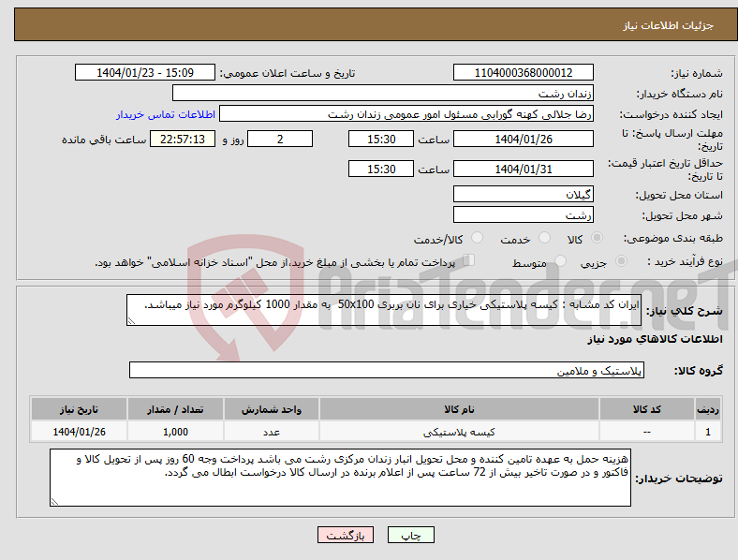The height and width of the screenshot is (560, 738).
Task: Click the گروه کالا field پلاستیک و ملامین
Action: coord(387,370)
